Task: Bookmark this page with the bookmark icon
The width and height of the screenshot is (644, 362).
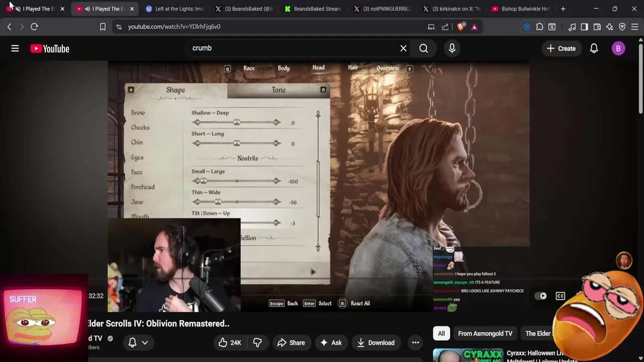Action: click(103, 27)
